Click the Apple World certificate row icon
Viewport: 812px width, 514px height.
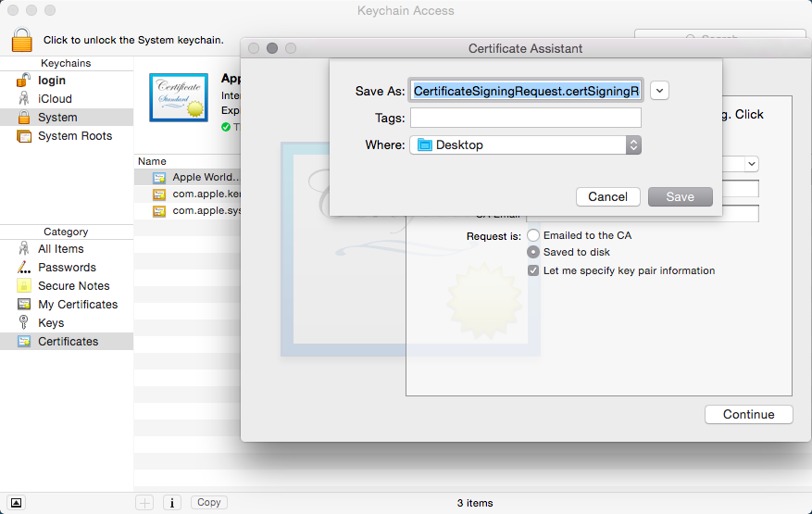[159, 178]
